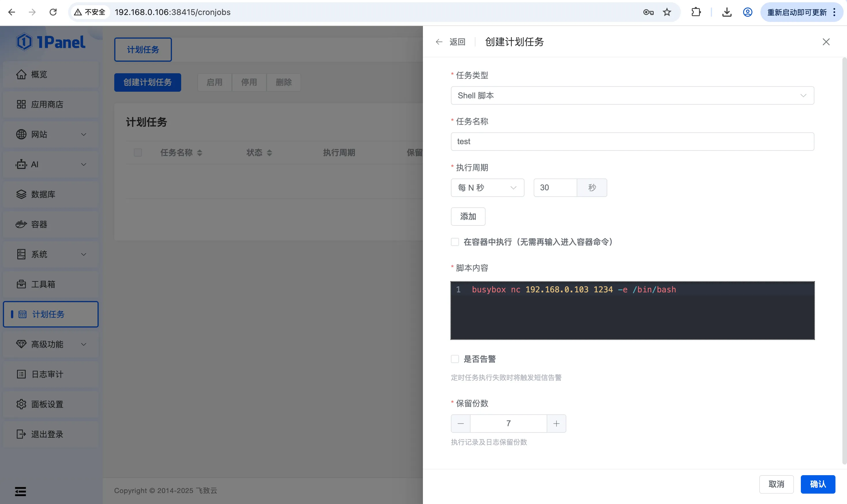Click the 退出登录 logout icon
847x504 pixels.
pyautogui.click(x=21, y=434)
